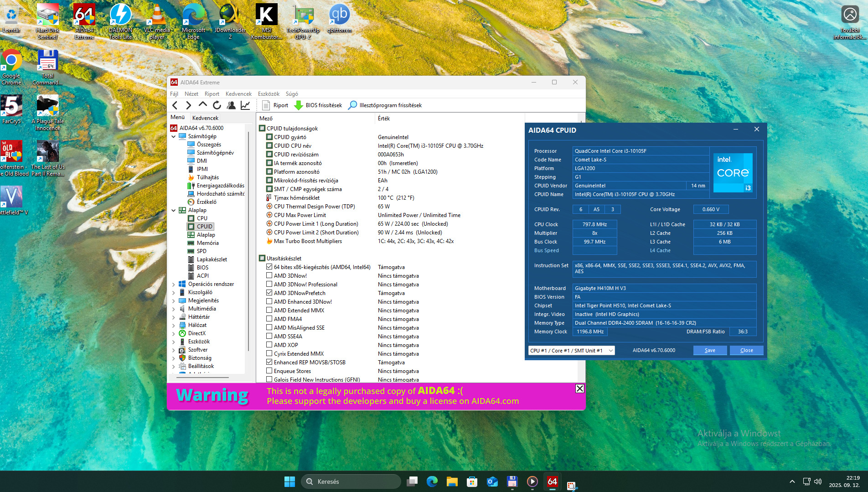The height and width of the screenshot is (492, 868).
Task: Expand the Multimédia tree node
Action: pos(174,309)
